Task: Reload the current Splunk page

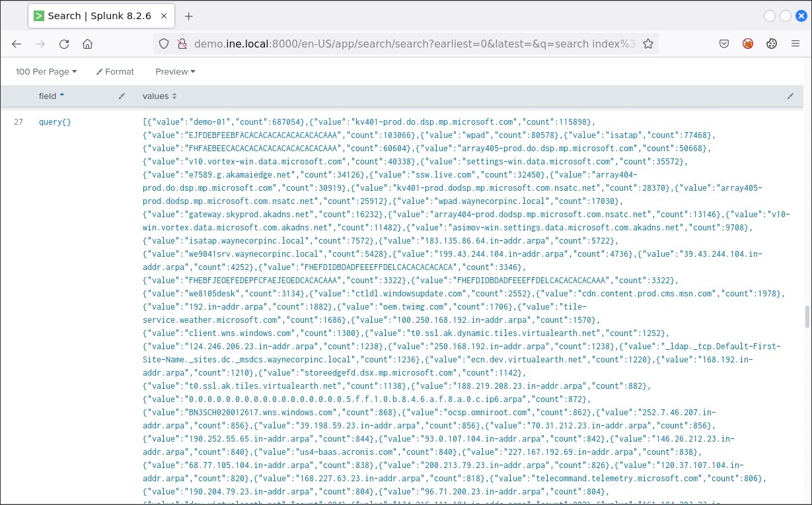Action: pos(64,44)
